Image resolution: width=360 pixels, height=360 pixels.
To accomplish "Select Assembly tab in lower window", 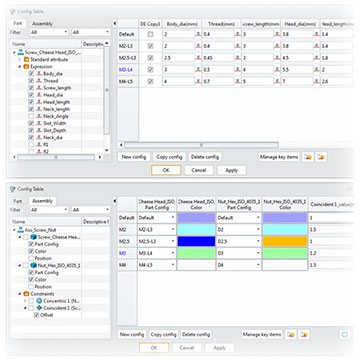I will tap(42, 201).
